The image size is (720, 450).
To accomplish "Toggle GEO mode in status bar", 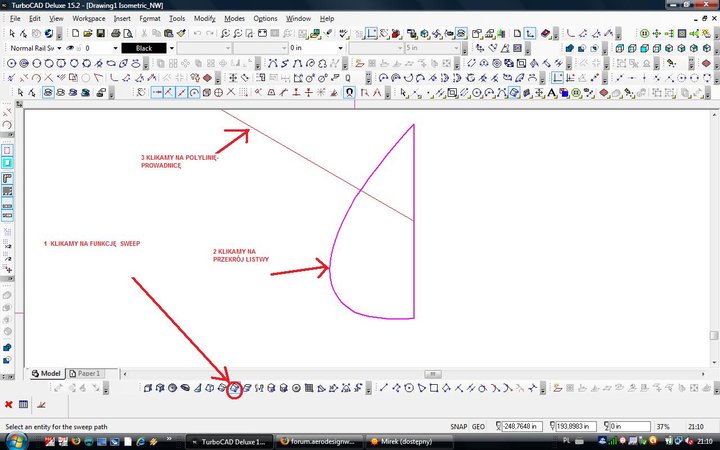I will [481, 427].
